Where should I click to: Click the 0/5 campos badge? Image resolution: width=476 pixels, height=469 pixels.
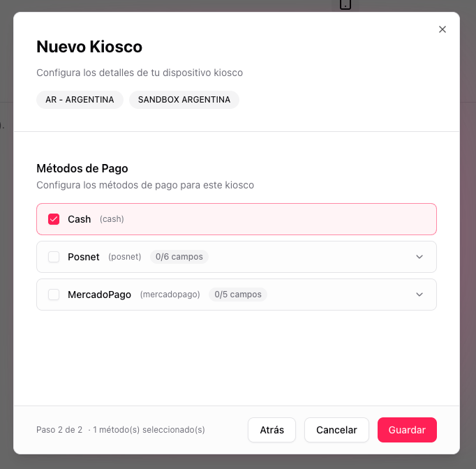coord(238,295)
